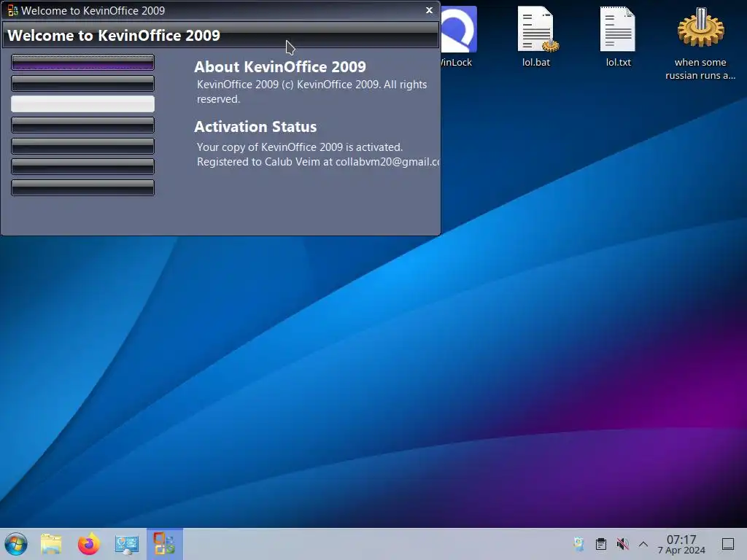The height and width of the screenshot is (560, 747).
Task: Click the dark button just above the white button
Action: coord(83,83)
